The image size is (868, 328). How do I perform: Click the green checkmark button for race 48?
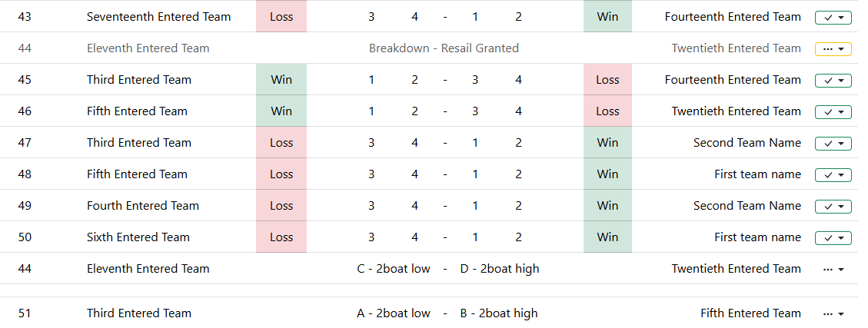(833, 174)
